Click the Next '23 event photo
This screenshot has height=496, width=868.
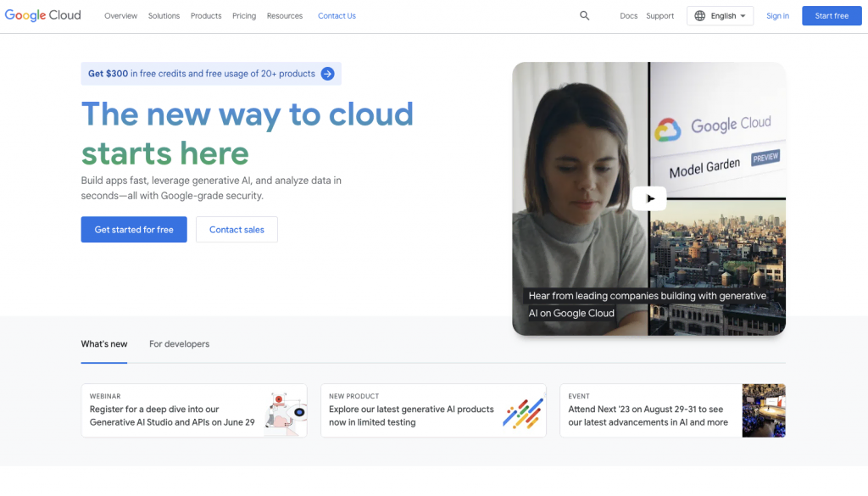[x=763, y=410]
